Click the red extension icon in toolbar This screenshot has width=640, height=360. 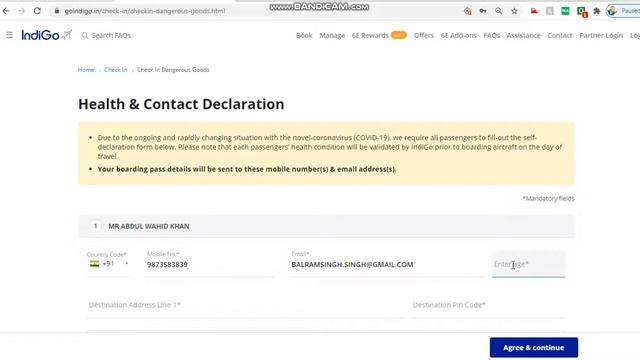pos(534,11)
